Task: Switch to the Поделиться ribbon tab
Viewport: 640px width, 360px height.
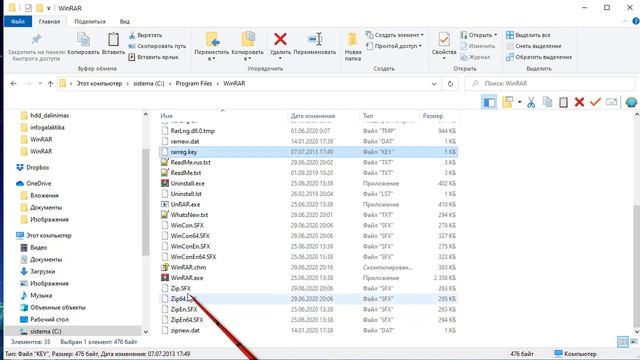Action: click(90, 21)
